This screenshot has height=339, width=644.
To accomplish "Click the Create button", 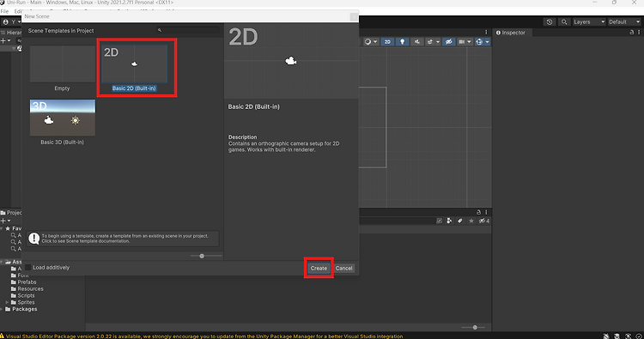I will pyautogui.click(x=319, y=268).
